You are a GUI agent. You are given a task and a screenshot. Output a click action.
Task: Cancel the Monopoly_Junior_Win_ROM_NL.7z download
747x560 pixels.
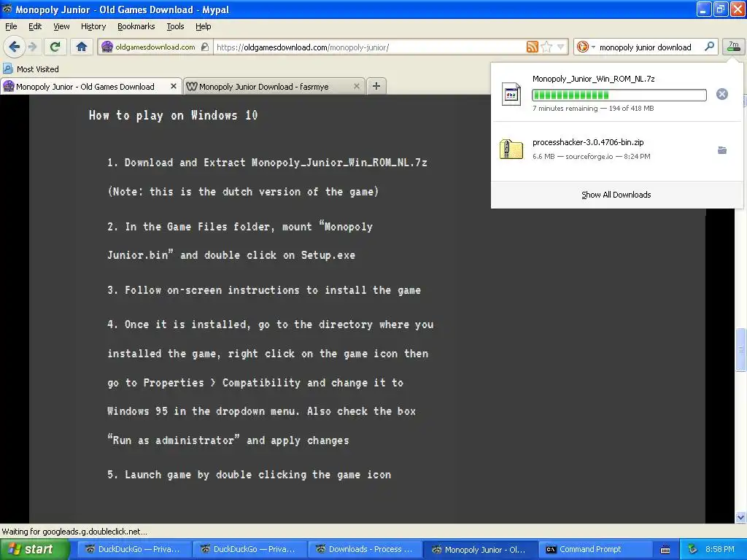(722, 94)
